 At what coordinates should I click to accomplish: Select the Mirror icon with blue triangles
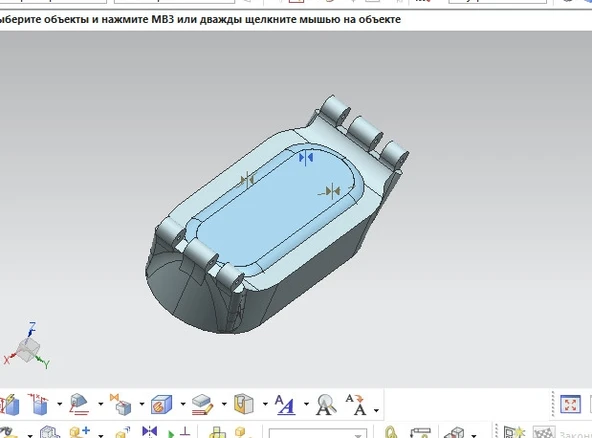point(150,431)
